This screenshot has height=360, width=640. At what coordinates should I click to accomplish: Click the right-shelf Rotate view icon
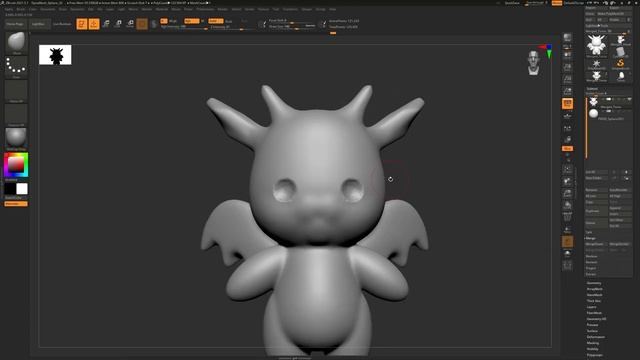[567, 205]
